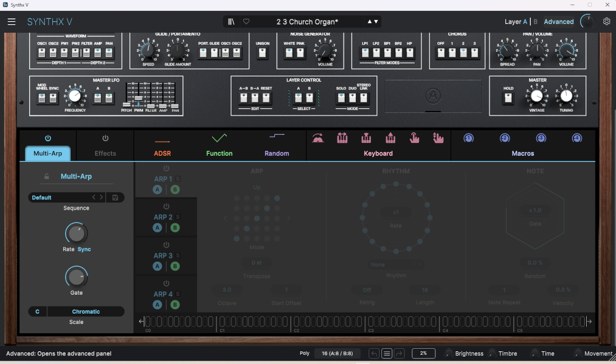
Task: Click the CPU meter 2% box
Action: [423, 354]
